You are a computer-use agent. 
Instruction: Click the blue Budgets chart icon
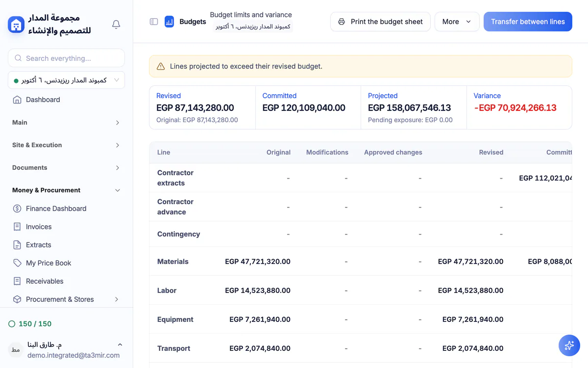click(x=170, y=22)
